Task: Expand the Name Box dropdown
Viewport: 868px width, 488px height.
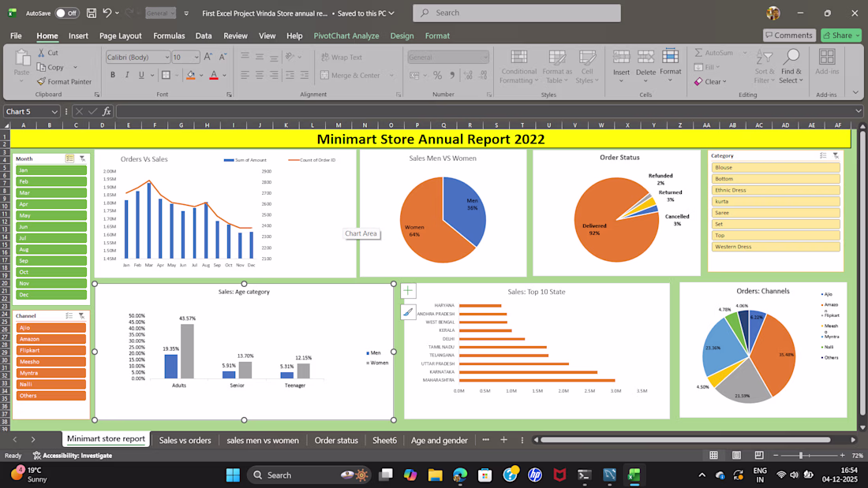Action: [54, 111]
